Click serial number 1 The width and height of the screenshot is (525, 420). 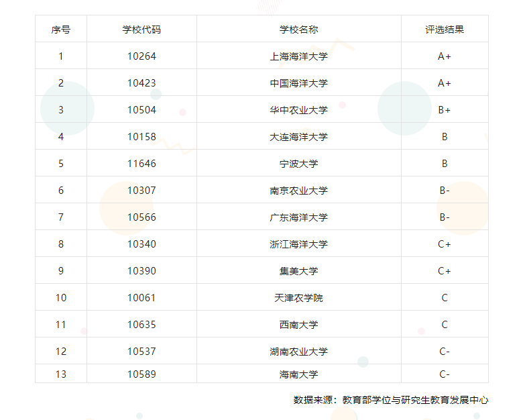[x=61, y=56]
